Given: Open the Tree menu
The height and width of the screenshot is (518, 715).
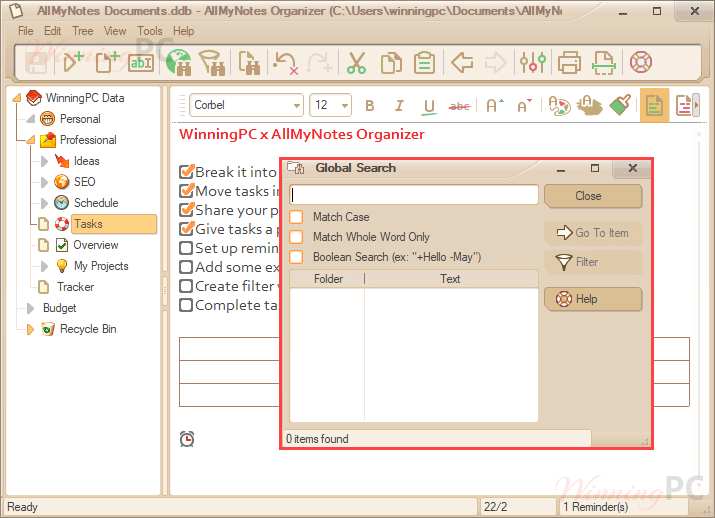Looking at the screenshot, I should [83, 31].
